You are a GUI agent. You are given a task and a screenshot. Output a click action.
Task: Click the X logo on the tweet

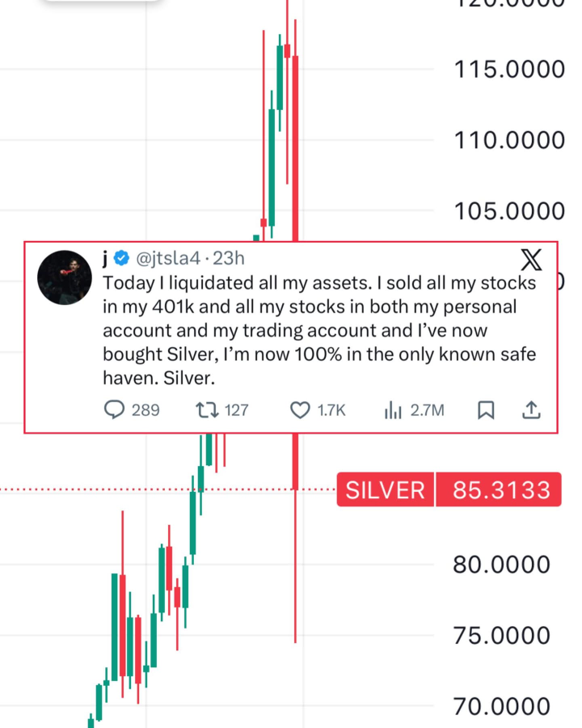[x=531, y=260]
